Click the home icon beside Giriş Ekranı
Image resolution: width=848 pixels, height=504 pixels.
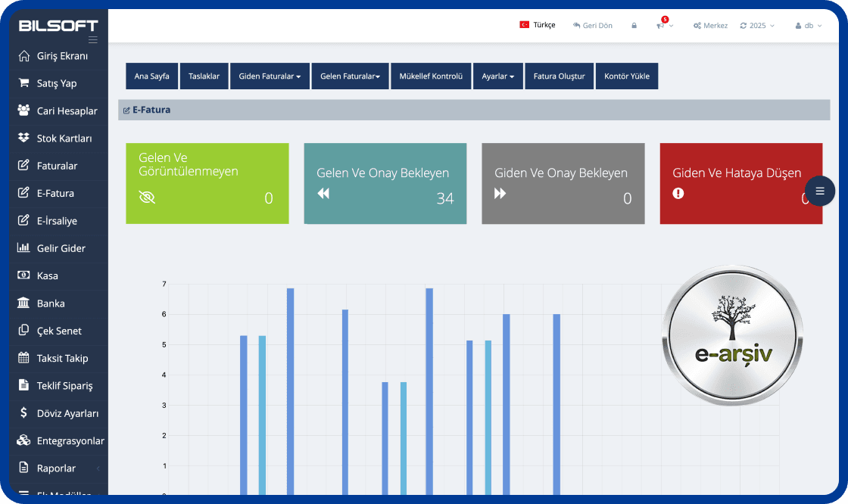(x=23, y=56)
